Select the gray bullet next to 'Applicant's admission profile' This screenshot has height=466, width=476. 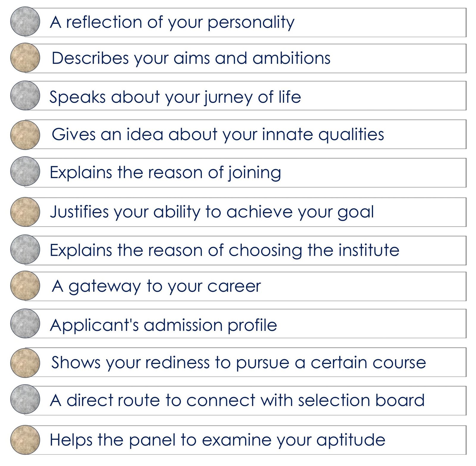tap(25, 324)
